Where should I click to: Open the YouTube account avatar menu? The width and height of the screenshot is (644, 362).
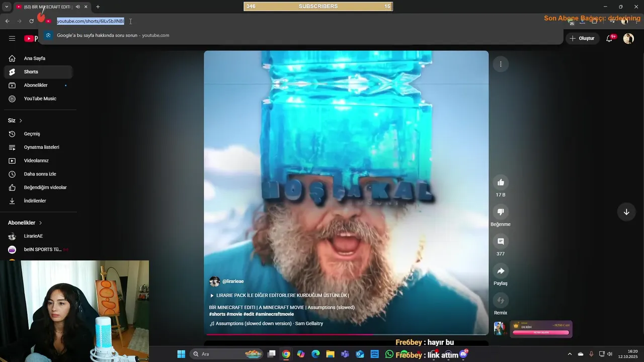coord(628,38)
